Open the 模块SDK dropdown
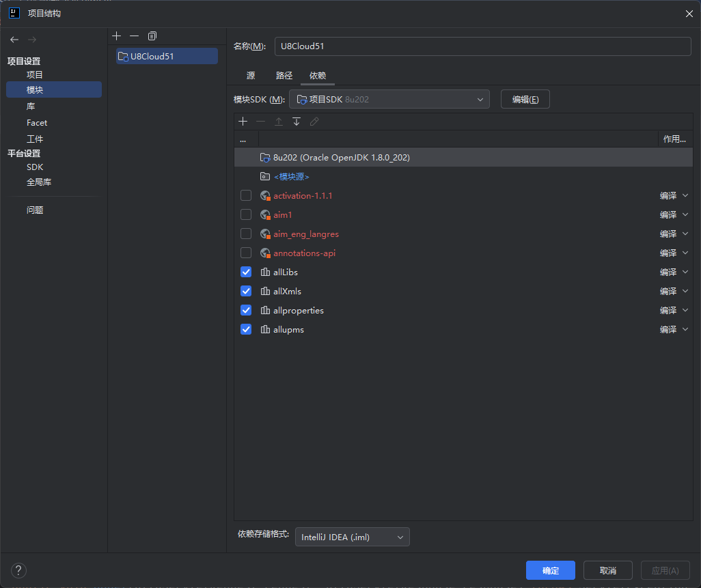 pyautogui.click(x=389, y=99)
